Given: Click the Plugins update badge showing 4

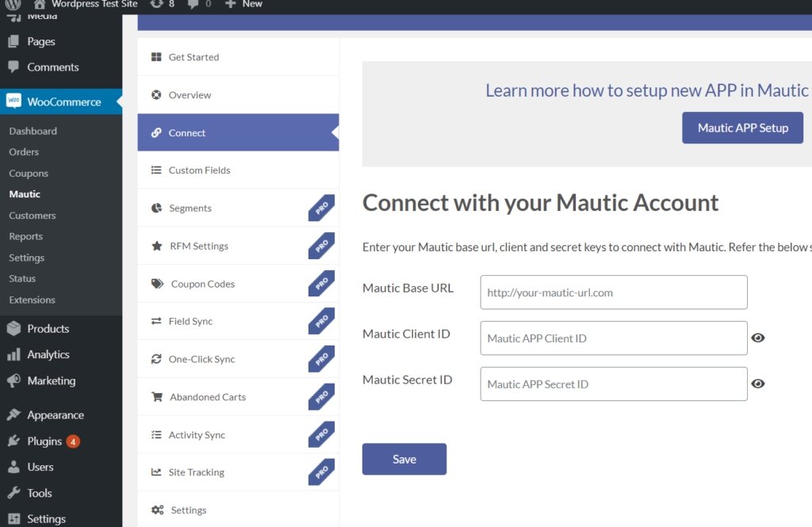Looking at the screenshot, I should click(73, 441).
